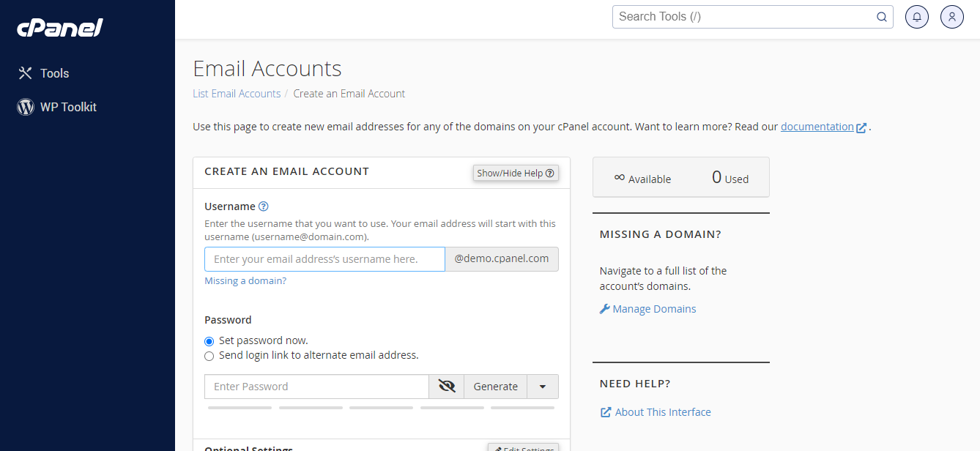
Task: Open the Missing a domain? link
Action: [245, 280]
